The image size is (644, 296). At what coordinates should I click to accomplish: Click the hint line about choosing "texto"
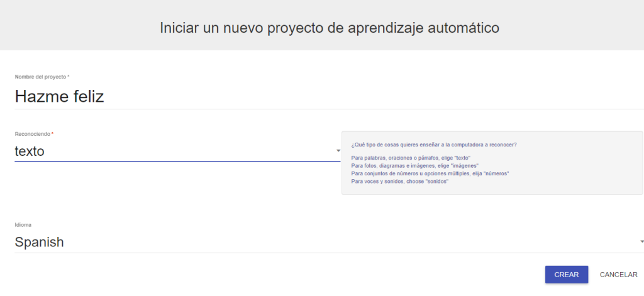(x=411, y=158)
